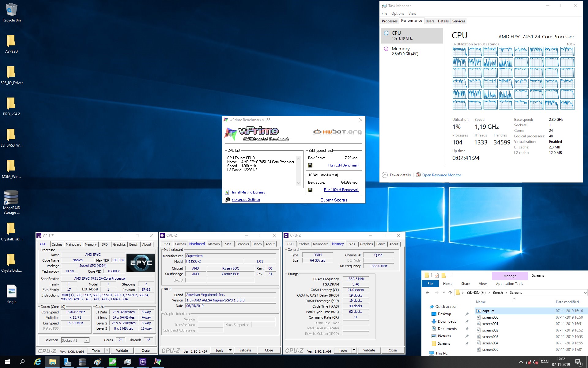Click the volume icon in the system tray
Image resolution: width=588 pixels, height=368 pixels.
(x=535, y=362)
